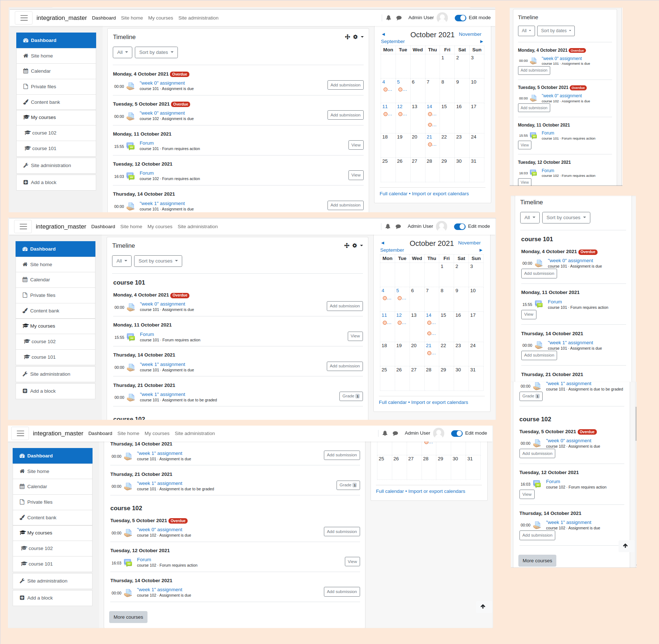Open Timeline gear actions in middle screenshot
659x644 pixels.
point(357,246)
